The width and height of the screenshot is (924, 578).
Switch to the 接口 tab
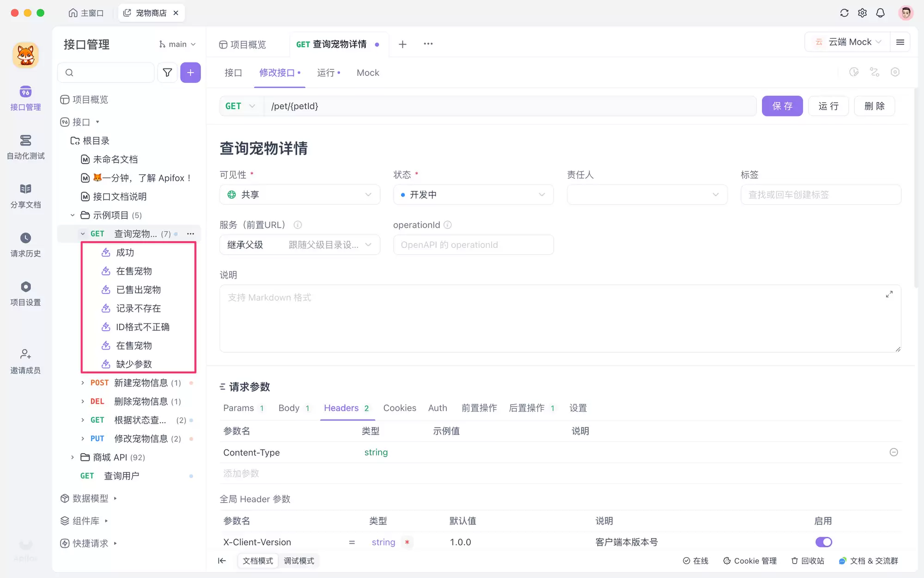(x=233, y=73)
